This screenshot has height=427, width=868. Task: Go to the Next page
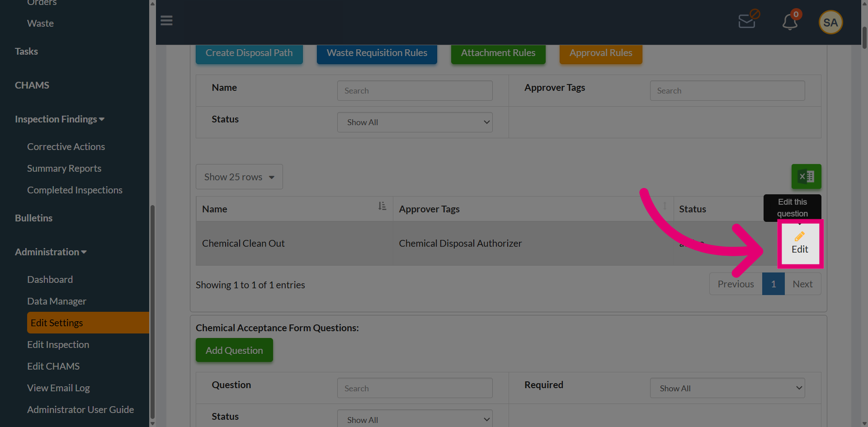tap(802, 284)
